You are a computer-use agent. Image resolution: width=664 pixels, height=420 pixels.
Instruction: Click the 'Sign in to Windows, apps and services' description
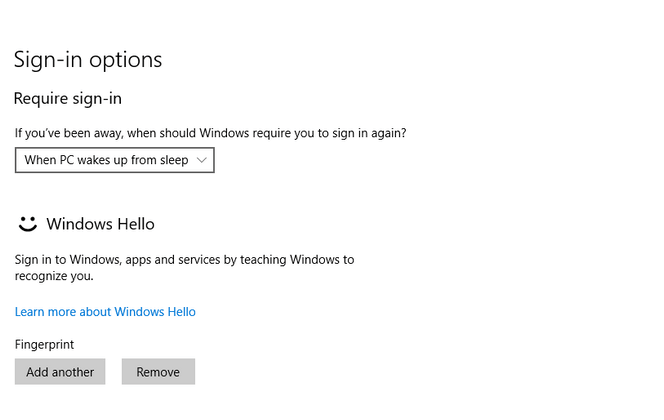pyautogui.click(x=184, y=268)
